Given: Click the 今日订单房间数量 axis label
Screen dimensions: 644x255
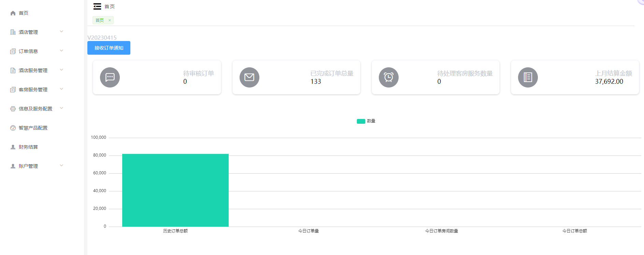Looking at the screenshot, I should (442, 231).
